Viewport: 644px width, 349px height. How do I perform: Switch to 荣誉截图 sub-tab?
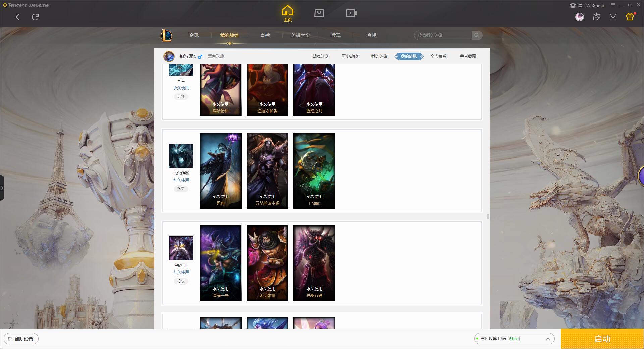(468, 56)
